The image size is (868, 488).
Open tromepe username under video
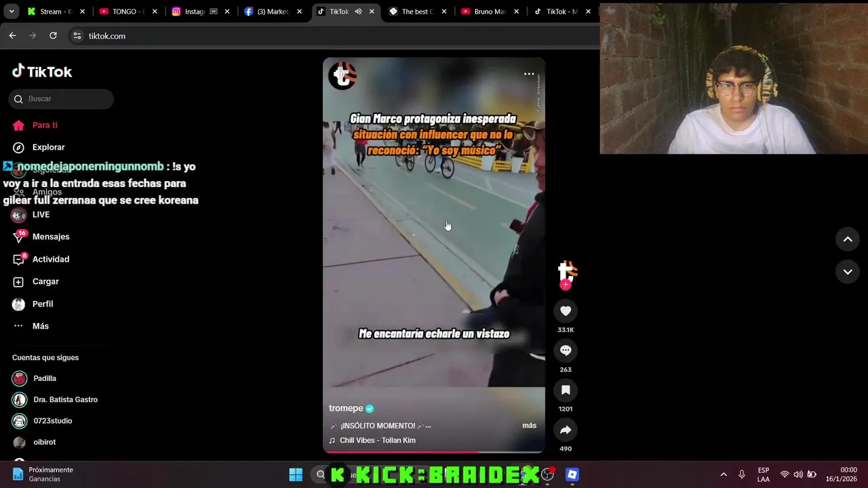[346, 408]
